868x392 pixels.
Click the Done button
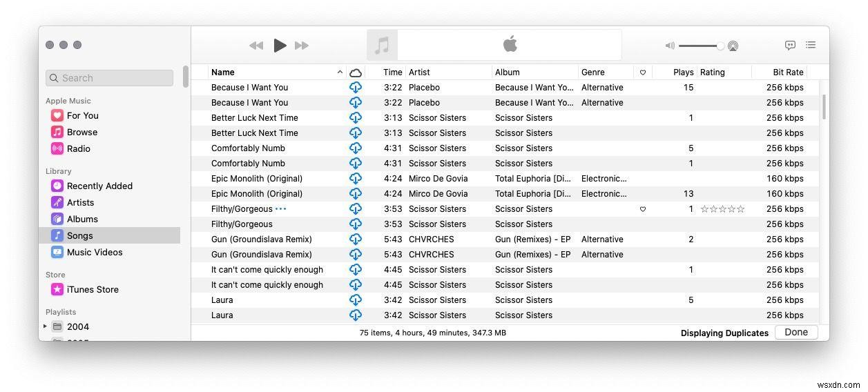click(x=796, y=332)
